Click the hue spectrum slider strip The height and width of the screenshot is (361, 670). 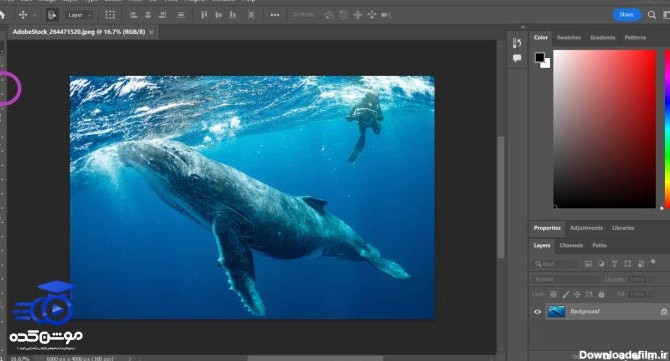[667, 129]
